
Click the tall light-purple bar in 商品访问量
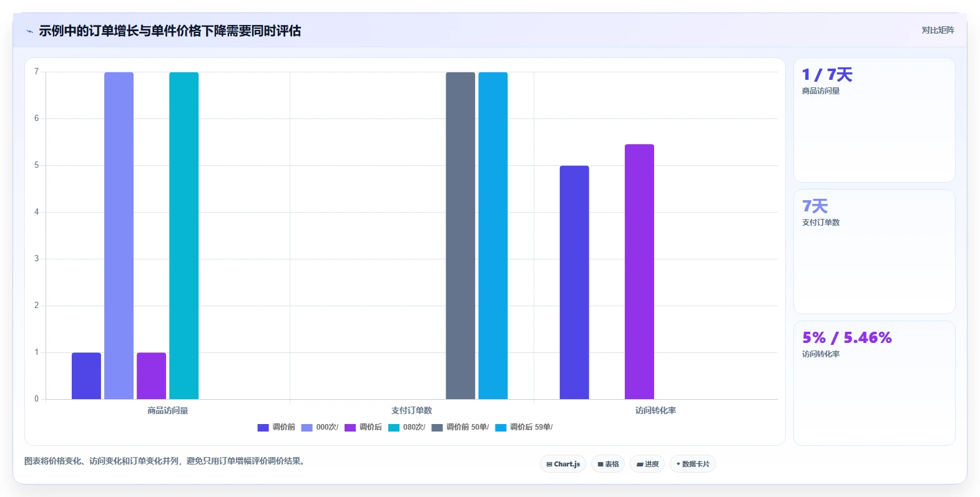[x=119, y=236]
